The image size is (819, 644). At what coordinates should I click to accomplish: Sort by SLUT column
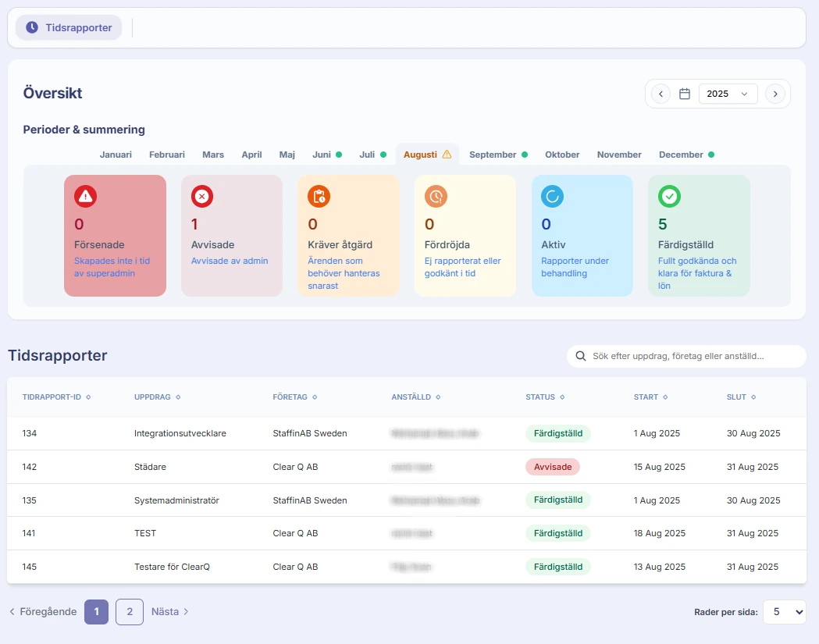[741, 397]
